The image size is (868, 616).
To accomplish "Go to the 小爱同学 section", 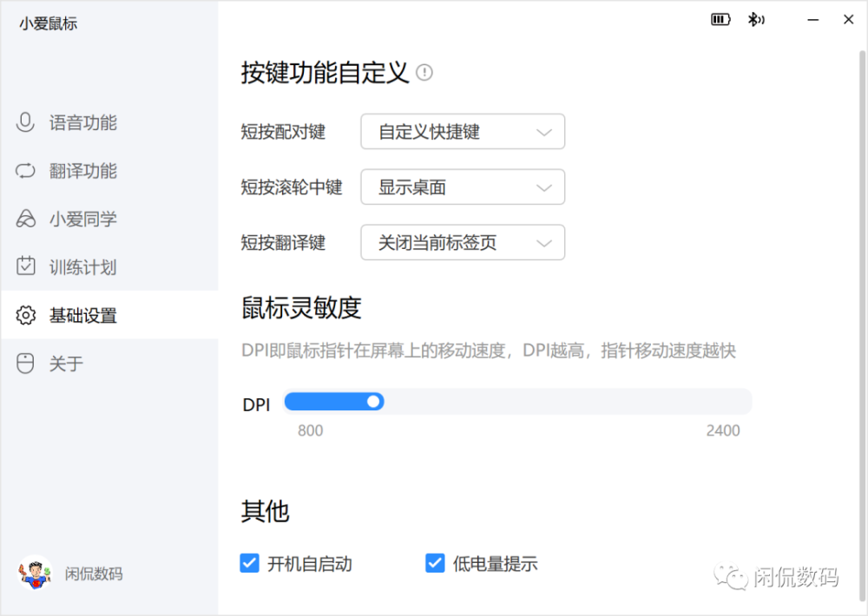I will pos(109,220).
